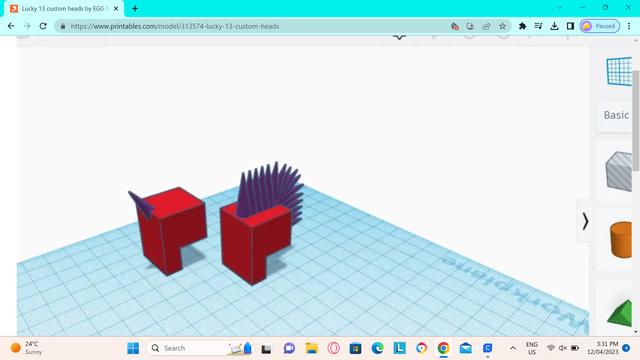Open the blue C app in taskbar
This screenshot has width=640, height=360.
(x=487, y=348)
